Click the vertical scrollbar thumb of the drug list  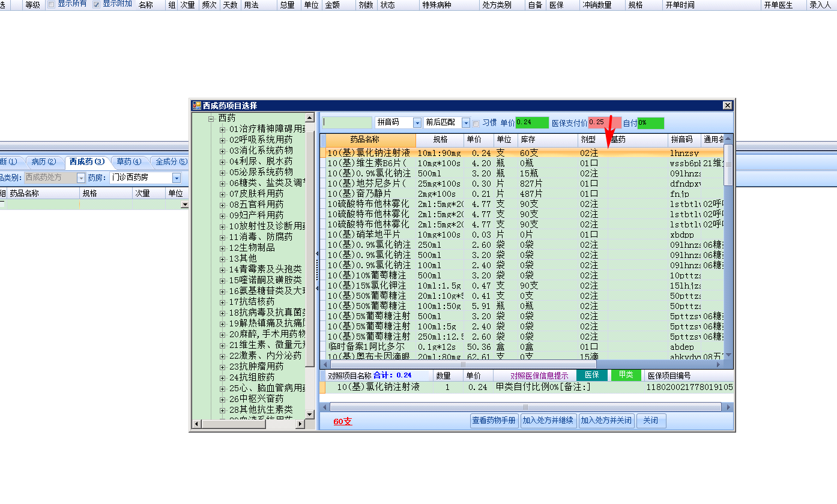coord(728,165)
